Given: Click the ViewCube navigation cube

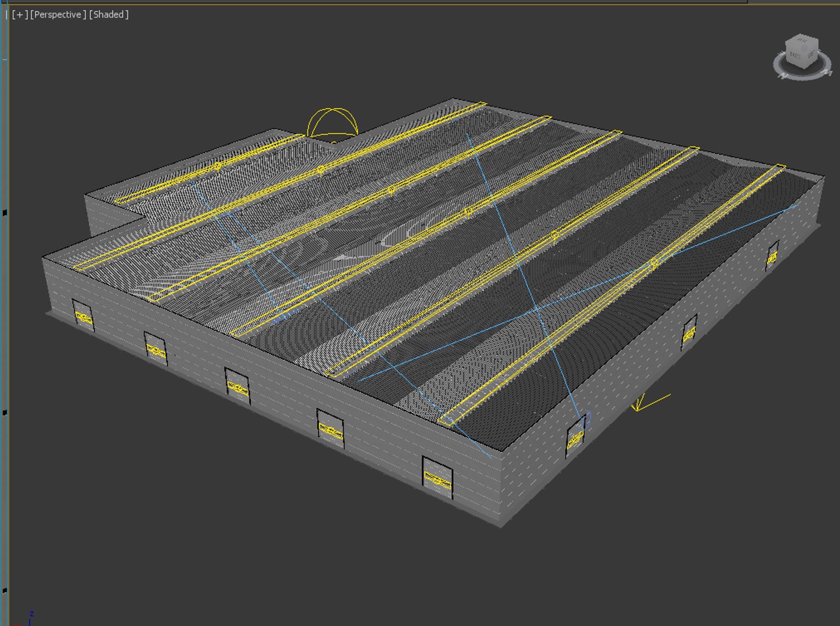Looking at the screenshot, I should coord(802,52).
